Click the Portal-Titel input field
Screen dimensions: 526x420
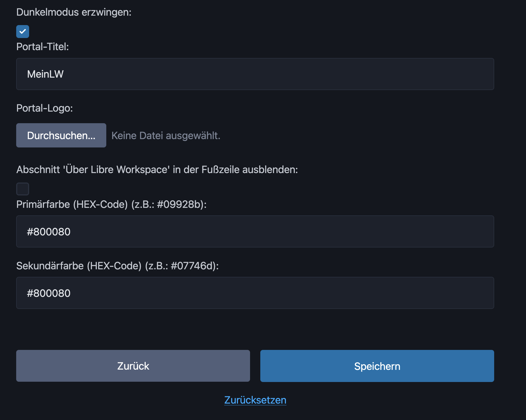[255, 74]
